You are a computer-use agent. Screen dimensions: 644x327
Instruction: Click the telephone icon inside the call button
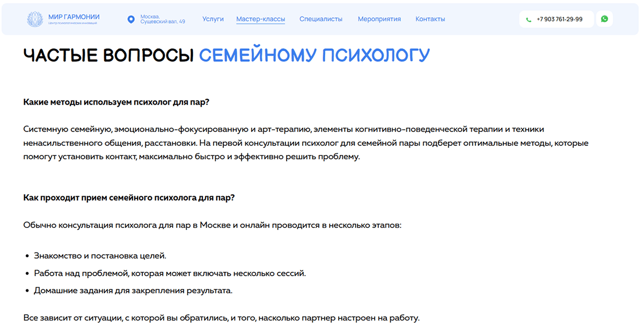point(529,19)
